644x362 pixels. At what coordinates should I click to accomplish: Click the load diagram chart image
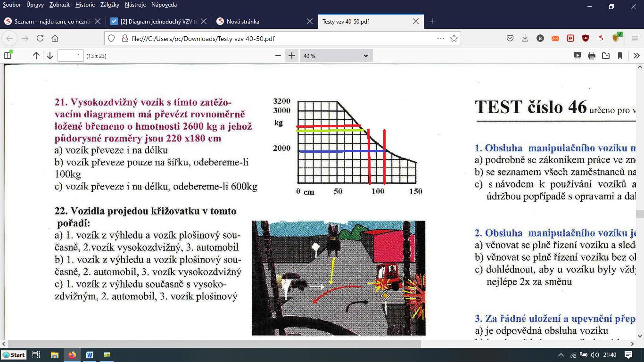(x=347, y=146)
